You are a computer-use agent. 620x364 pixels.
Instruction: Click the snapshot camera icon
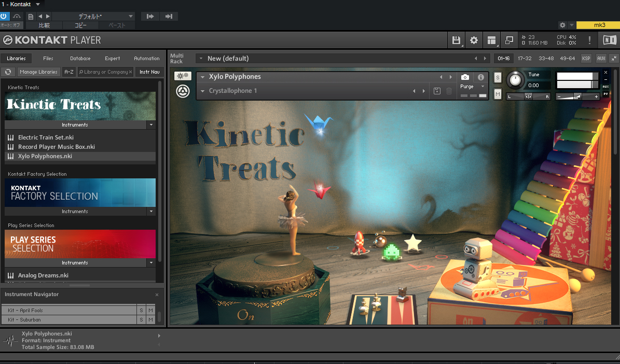point(465,77)
